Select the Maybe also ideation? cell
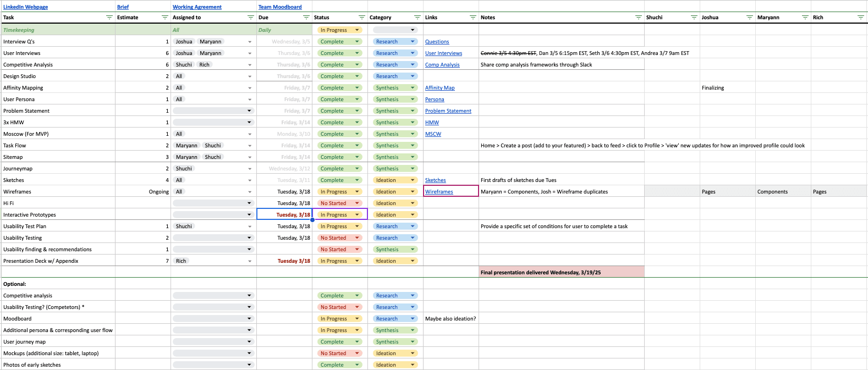 (x=451, y=319)
